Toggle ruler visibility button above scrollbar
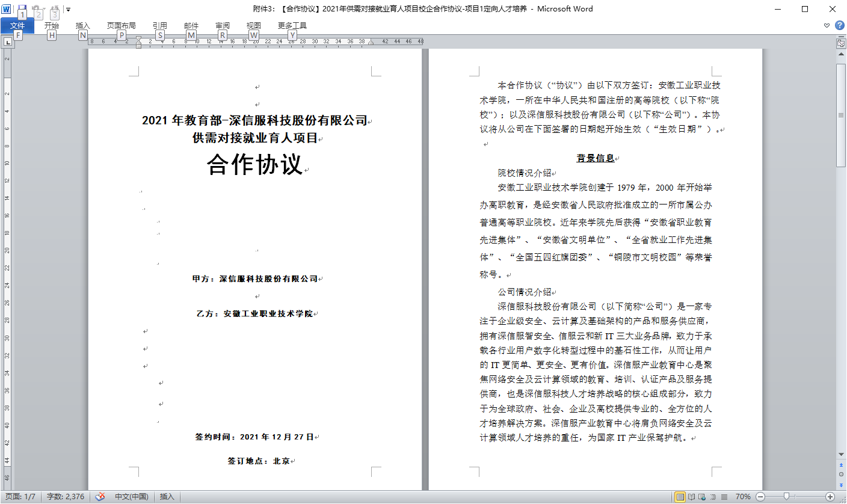The image size is (847, 504). tap(841, 43)
